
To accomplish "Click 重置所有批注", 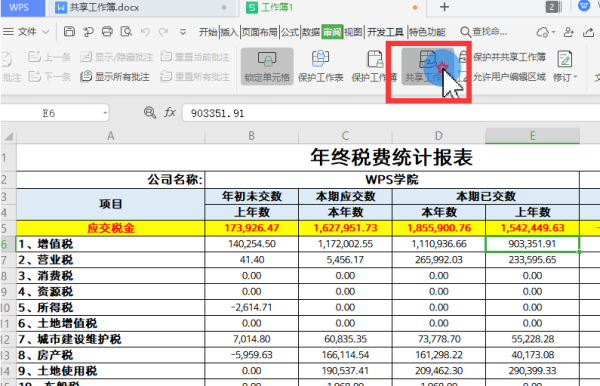I will coord(195,77).
